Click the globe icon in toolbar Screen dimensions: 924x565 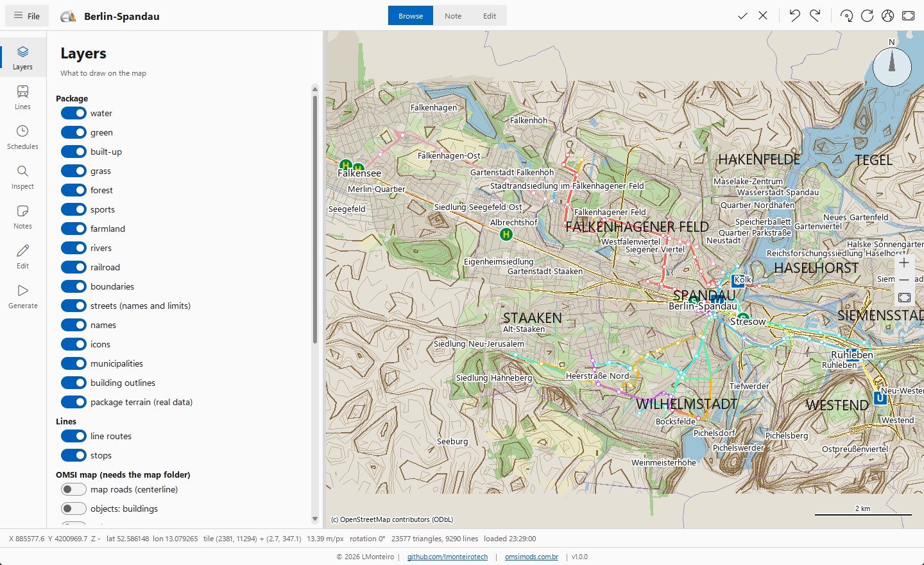click(887, 15)
